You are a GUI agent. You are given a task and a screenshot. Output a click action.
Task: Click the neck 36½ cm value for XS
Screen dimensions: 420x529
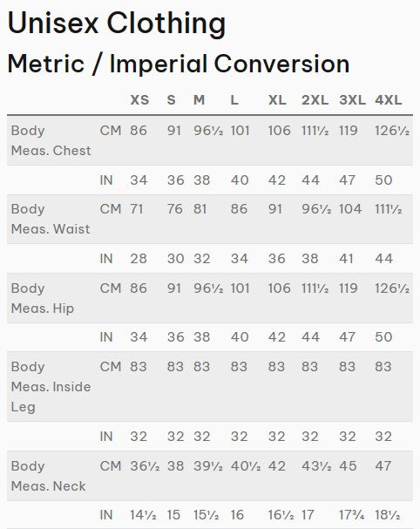(x=145, y=466)
